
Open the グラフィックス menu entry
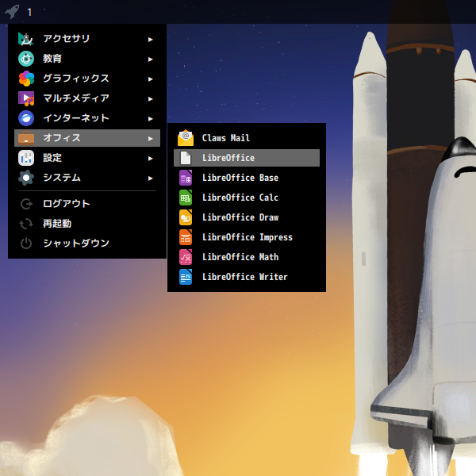(87, 79)
